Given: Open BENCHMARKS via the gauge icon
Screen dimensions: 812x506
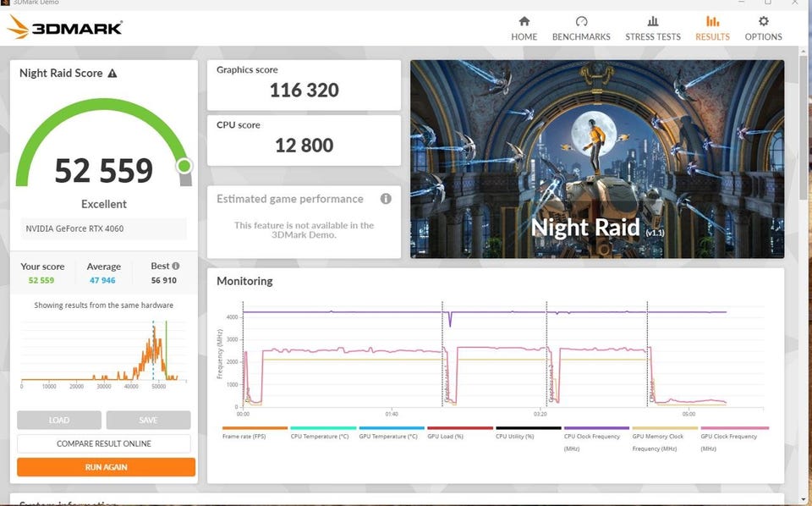Looking at the screenshot, I should (581, 21).
